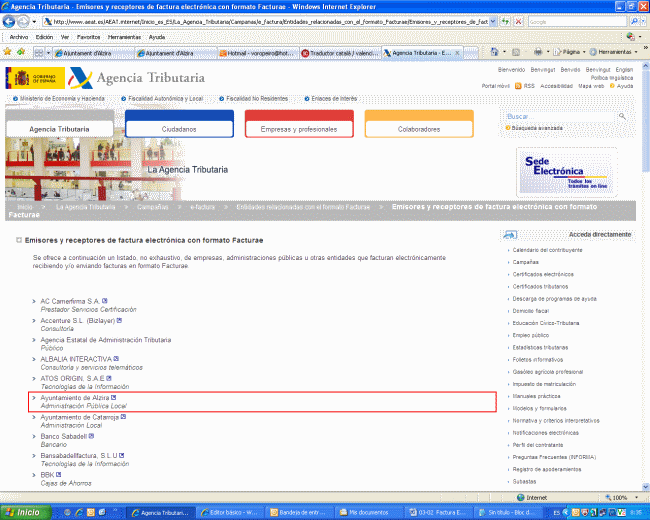Open the 100% zoom level dropdown

[636, 497]
